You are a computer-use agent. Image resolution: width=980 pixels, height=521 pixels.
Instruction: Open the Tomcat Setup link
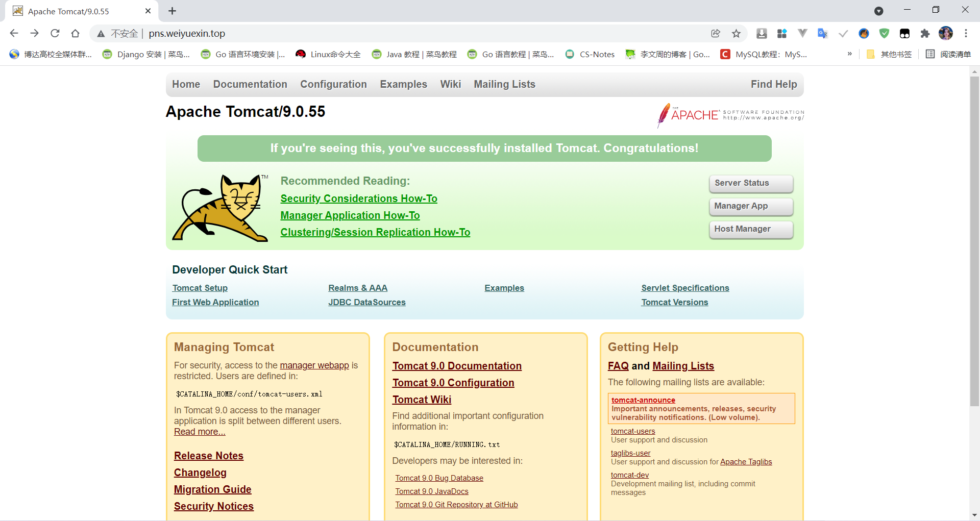tap(200, 288)
